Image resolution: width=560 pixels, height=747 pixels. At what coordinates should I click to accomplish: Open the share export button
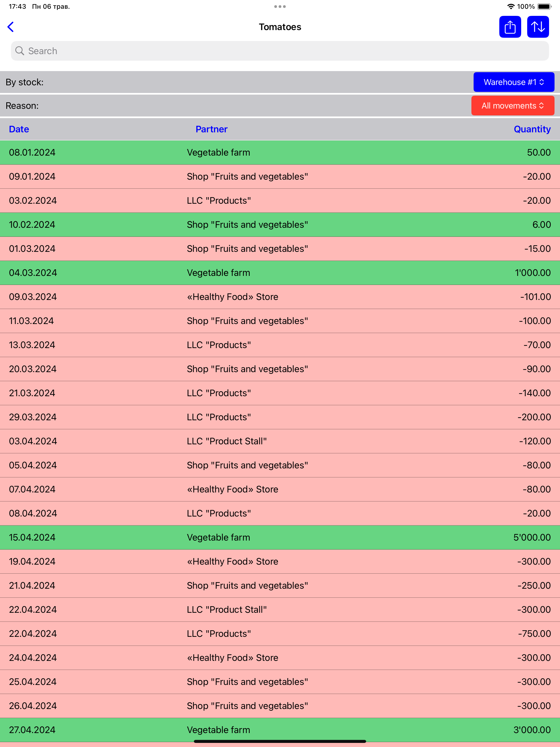pos(510,27)
